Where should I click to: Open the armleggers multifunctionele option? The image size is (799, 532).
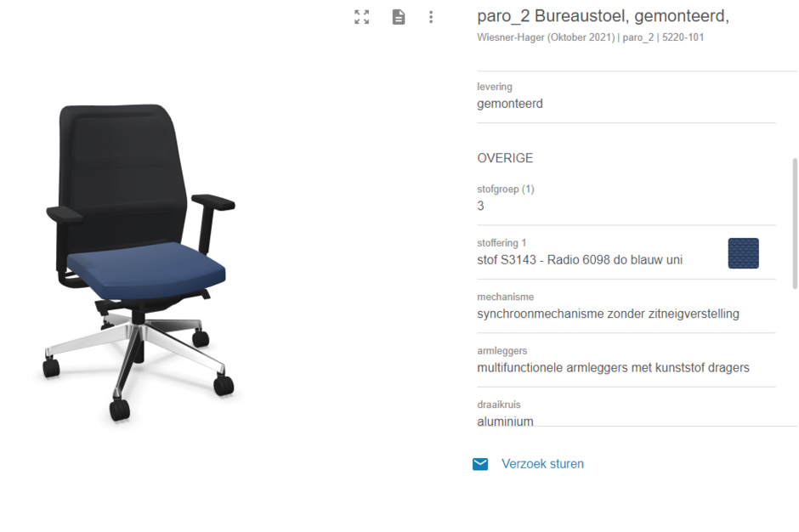[x=626, y=361]
